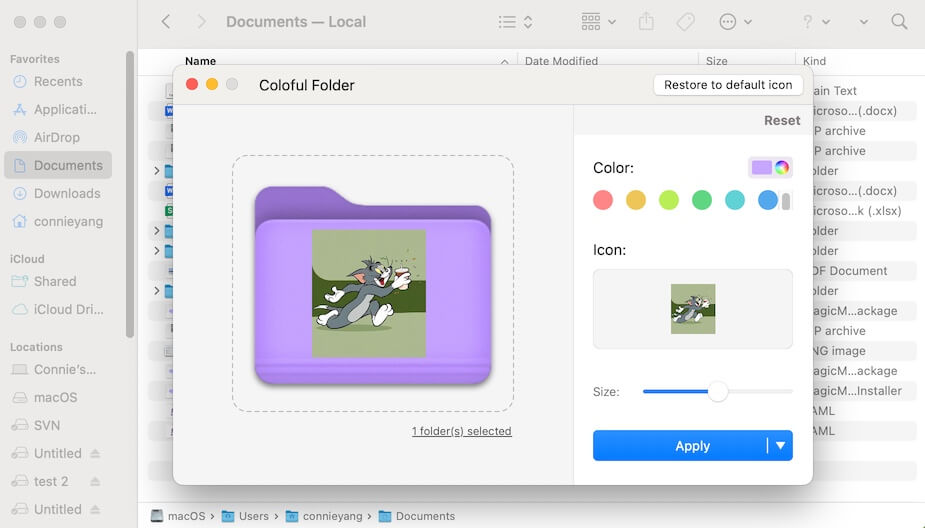Click Documents in the Finder path bar
This screenshot has height=528, width=925.
pyautogui.click(x=416, y=516)
